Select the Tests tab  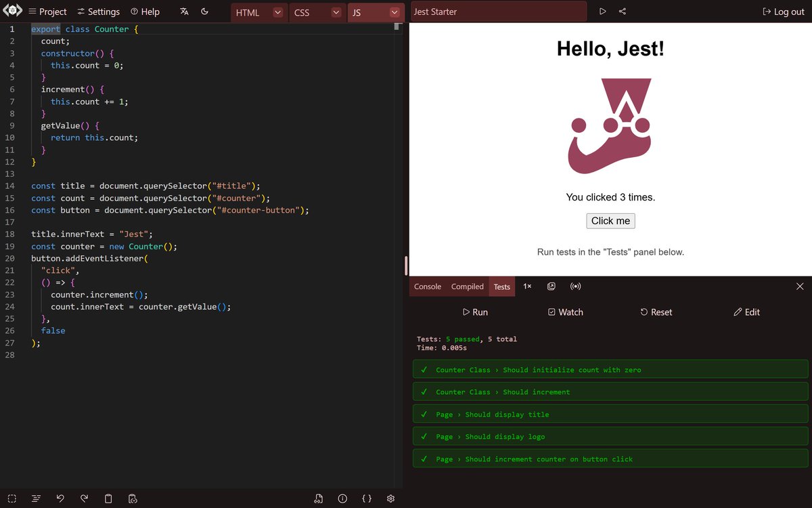[502, 287]
